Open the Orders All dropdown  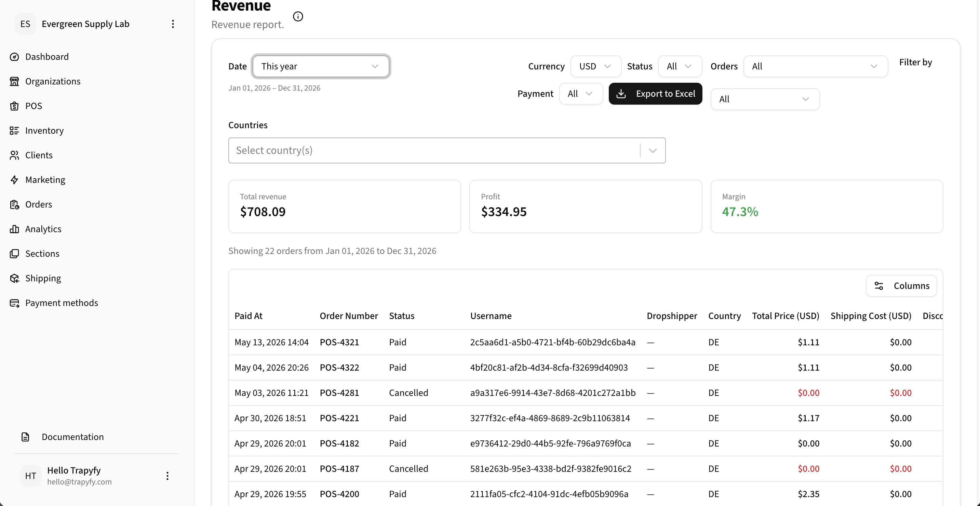(816, 66)
